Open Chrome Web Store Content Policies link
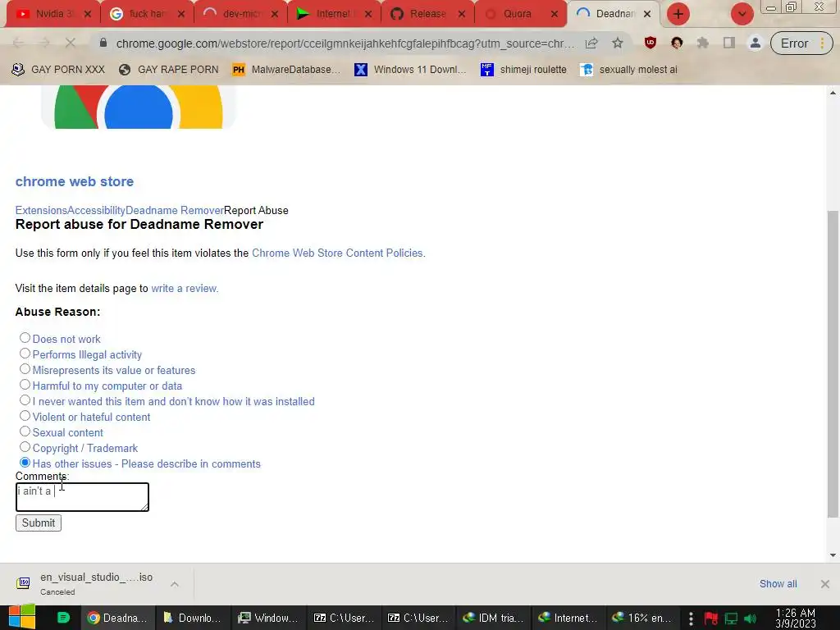 tap(339, 253)
